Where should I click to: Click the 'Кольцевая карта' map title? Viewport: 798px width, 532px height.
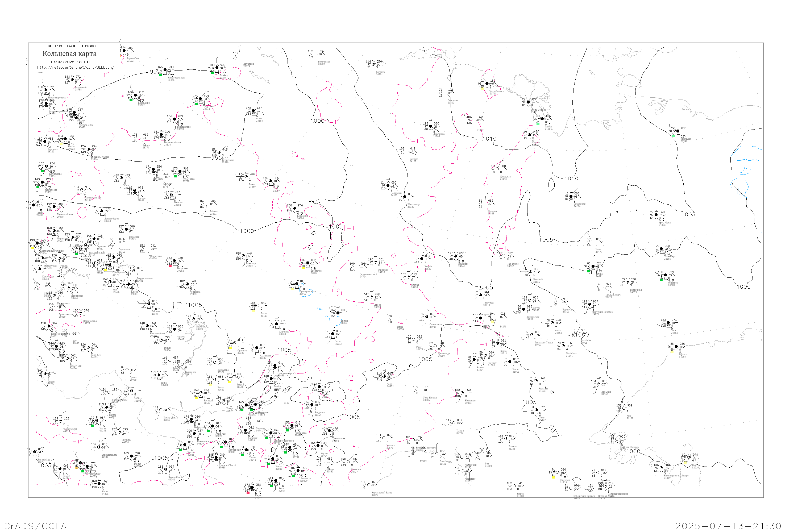[x=69, y=54]
